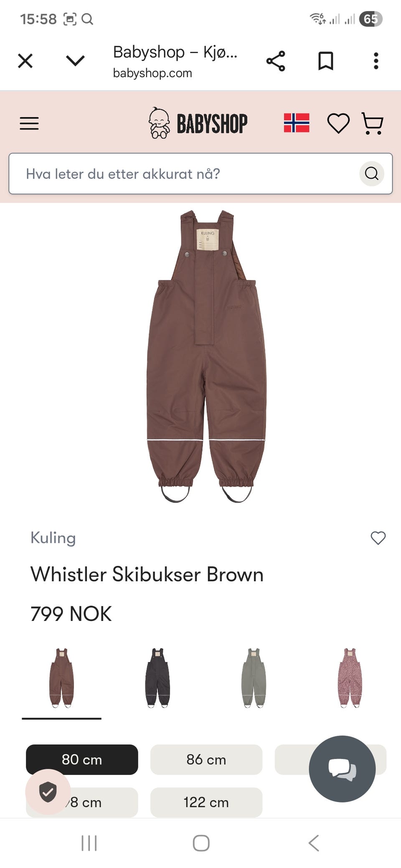
Task: Pick the black color variant thumbnail
Action: 158,678
